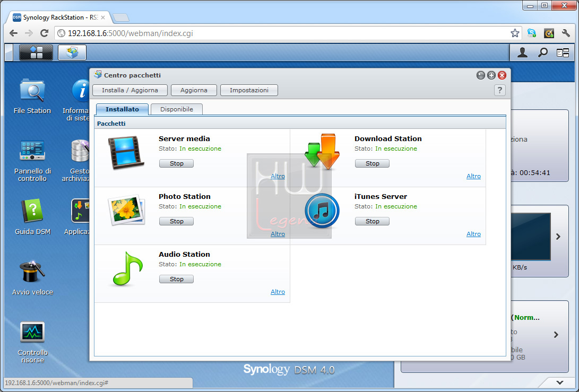Expand the resource monitor widget arrow
This screenshot has width=579, height=392.
tap(558, 237)
